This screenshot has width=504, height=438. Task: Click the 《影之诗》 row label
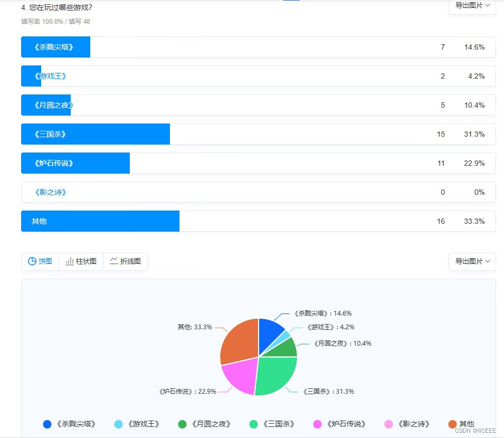click(51, 192)
